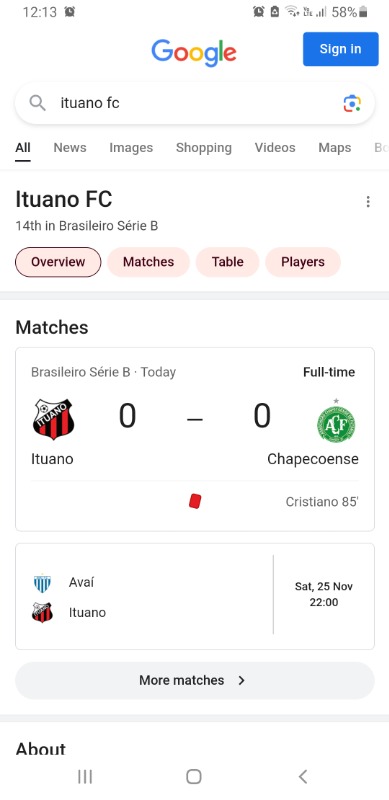389x800 pixels.
Task: Switch to the News tab
Action: click(x=70, y=147)
